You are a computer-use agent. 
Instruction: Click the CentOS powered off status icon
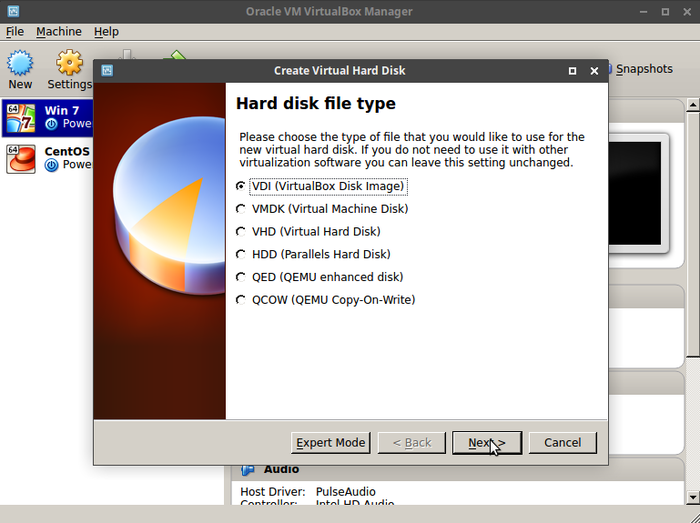point(51,165)
